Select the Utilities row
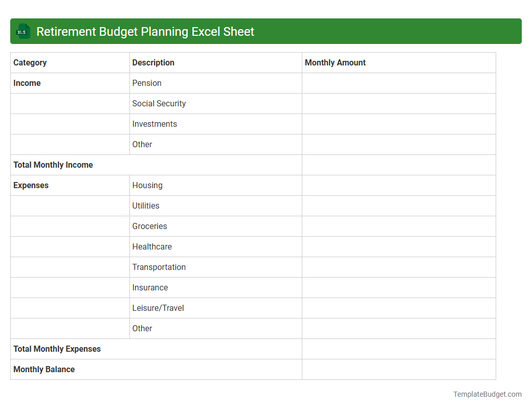This screenshot has width=532, height=409. click(146, 206)
